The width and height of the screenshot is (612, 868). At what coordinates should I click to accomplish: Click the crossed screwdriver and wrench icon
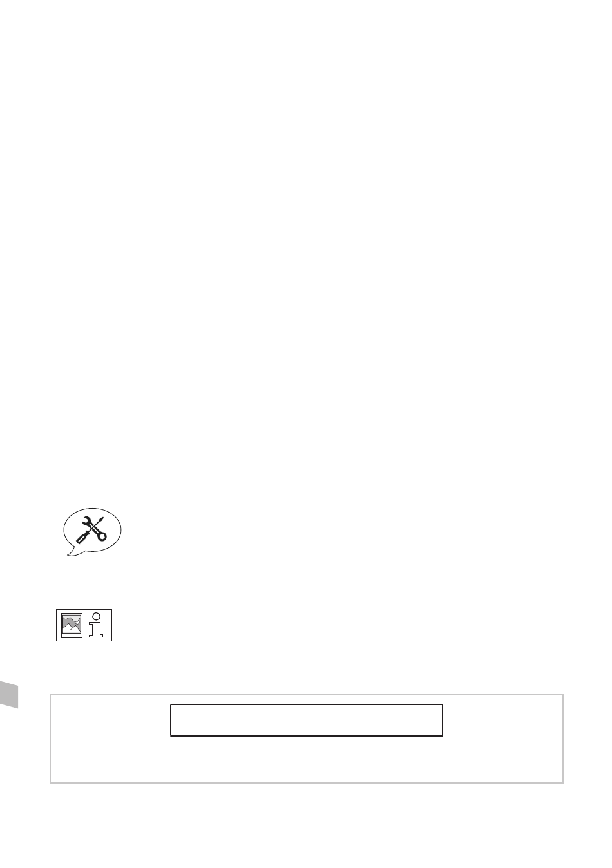(91, 530)
